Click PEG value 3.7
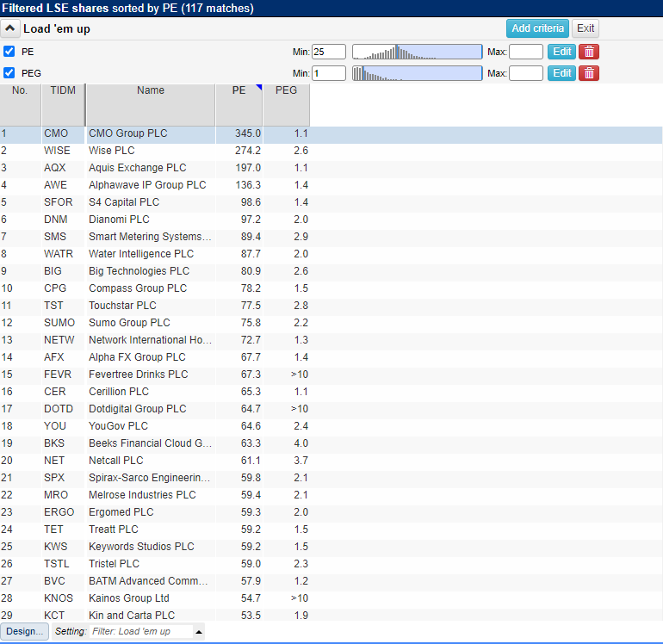This screenshot has width=663, height=644. [301, 461]
